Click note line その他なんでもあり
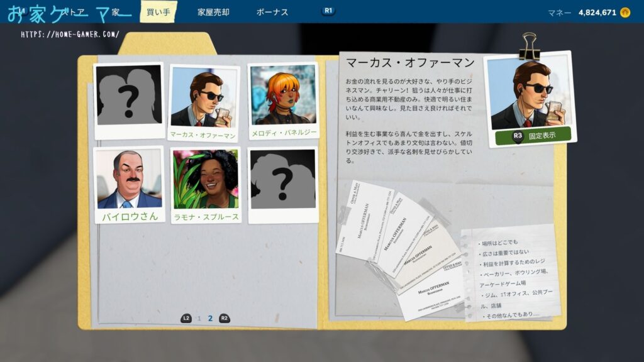The image size is (644, 362). 511,315
